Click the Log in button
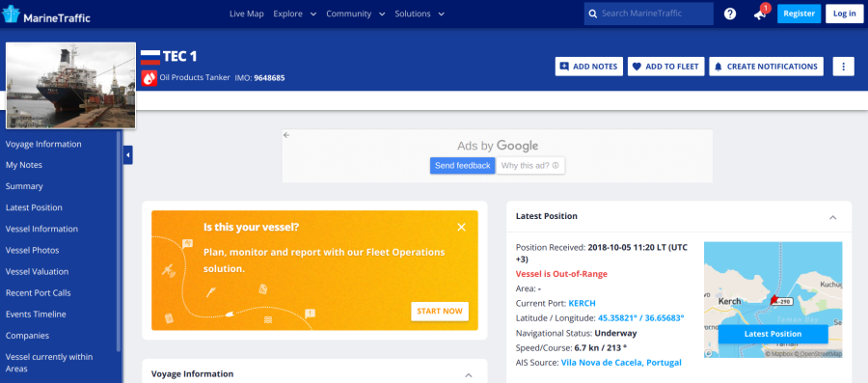The width and height of the screenshot is (868, 383). (844, 14)
